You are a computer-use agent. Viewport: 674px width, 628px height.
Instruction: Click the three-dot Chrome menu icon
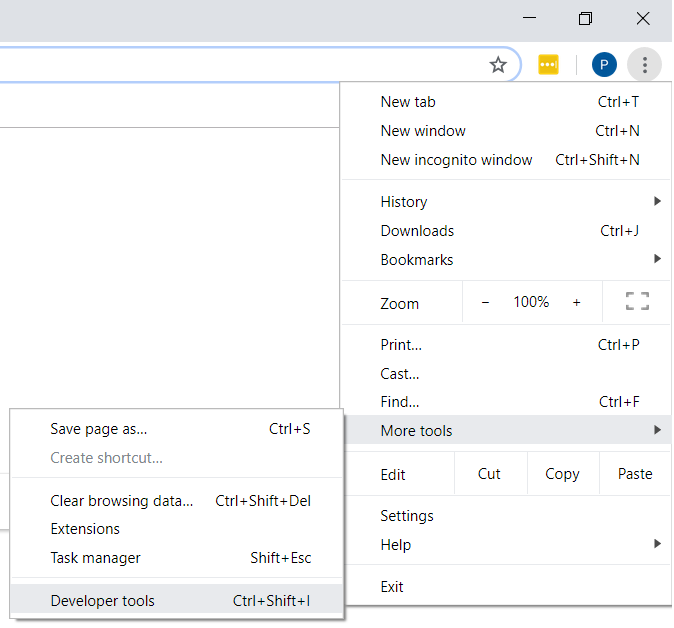645,65
